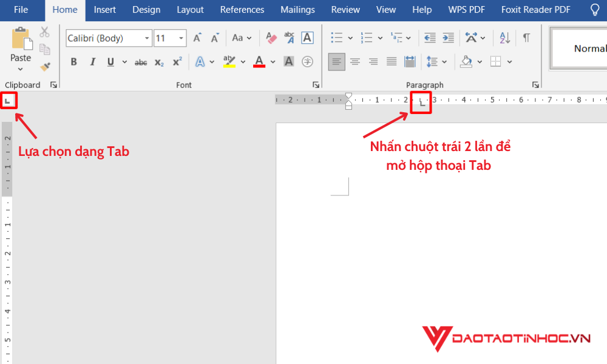
Task: Open the Font size dropdown
Action: [x=180, y=38]
